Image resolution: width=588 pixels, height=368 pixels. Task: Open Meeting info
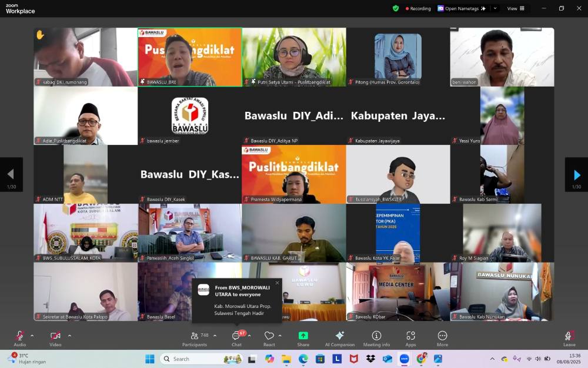[x=376, y=339]
